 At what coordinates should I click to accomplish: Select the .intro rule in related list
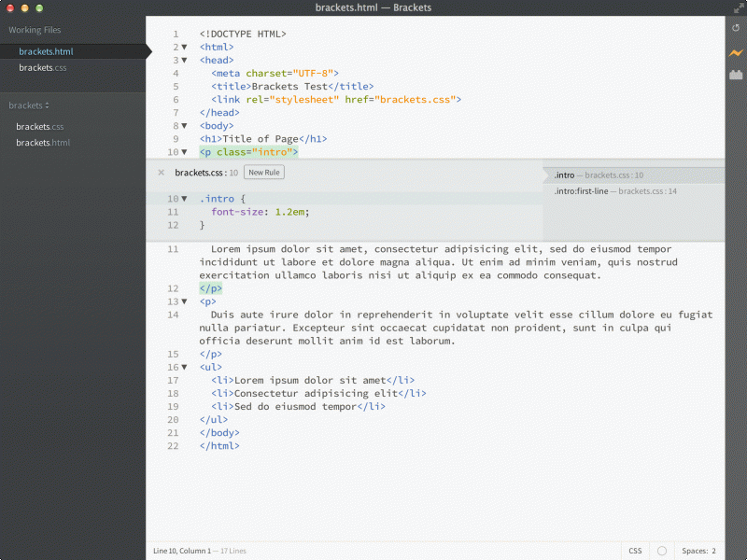(x=634, y=175)
